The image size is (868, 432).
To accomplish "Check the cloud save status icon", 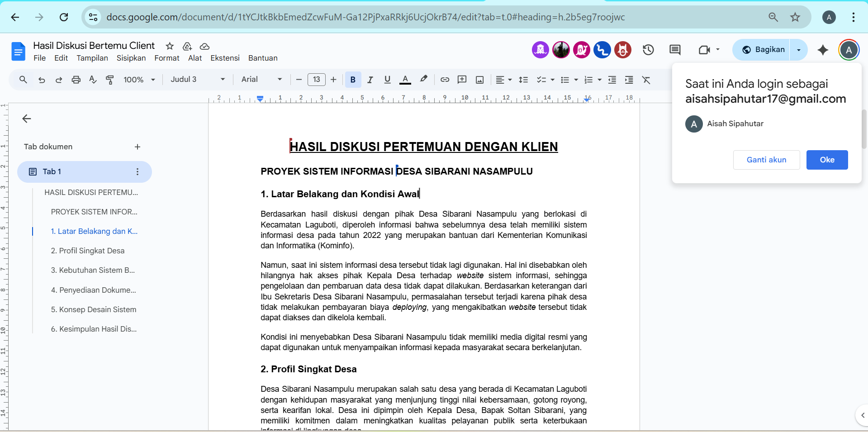I will click(204, 46).
